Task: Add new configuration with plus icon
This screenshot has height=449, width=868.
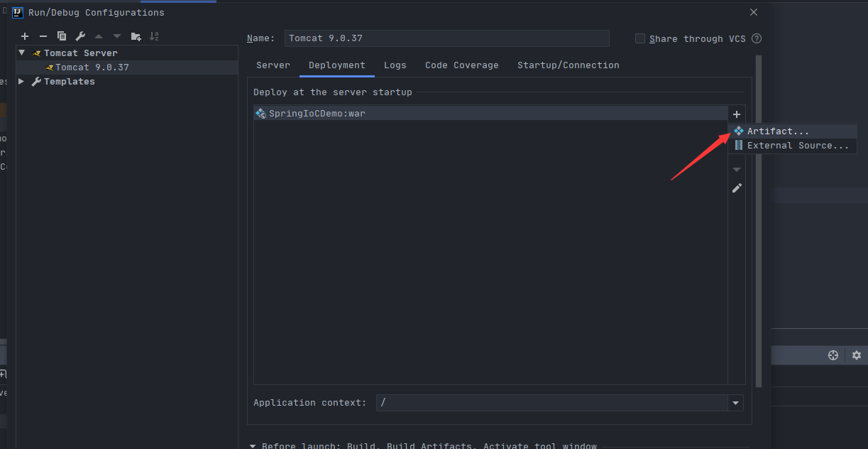Action: 25,36
